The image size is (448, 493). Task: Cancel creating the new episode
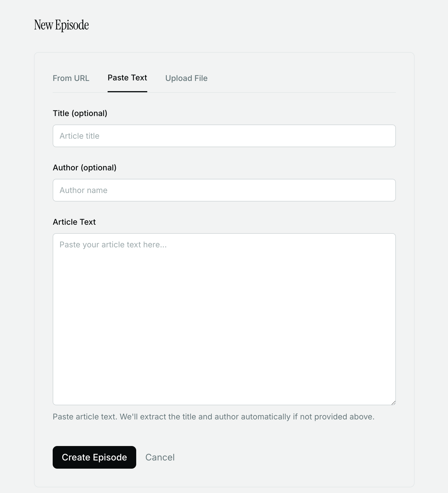click(x=160, y=457)
